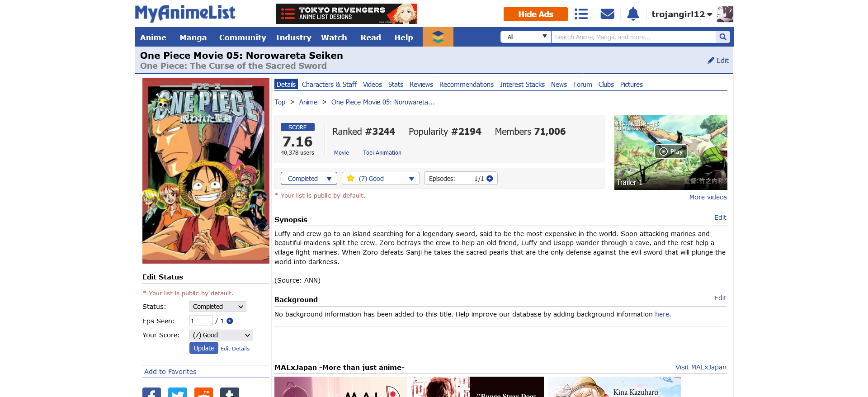This screenshot has height=397, width=868.
Task: Open the sidebar Your Score select
Action: pos(221,335)
